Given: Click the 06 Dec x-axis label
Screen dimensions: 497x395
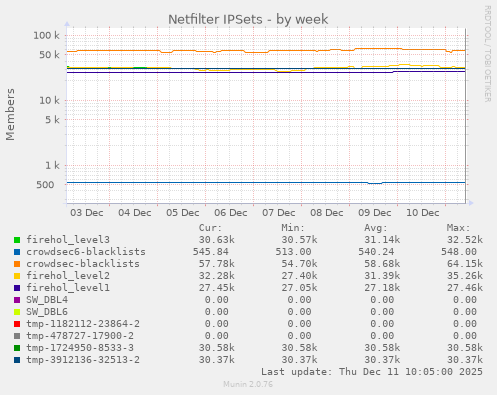Looking at the screenshot, I should 231,213.
